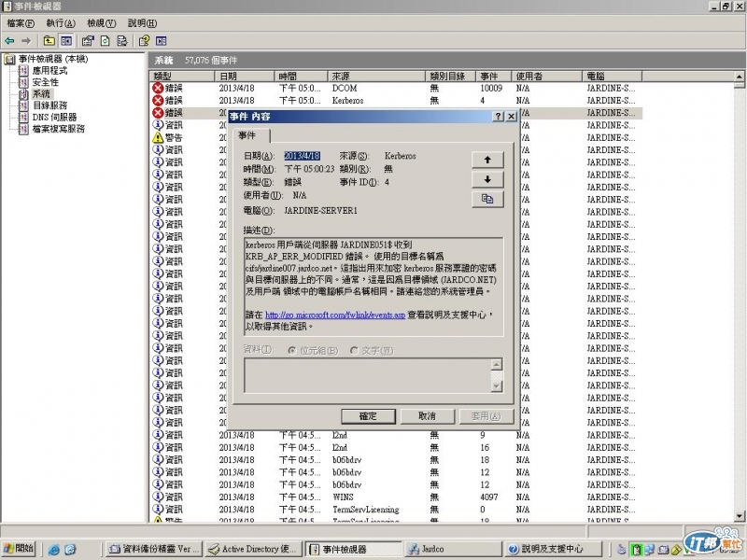Viewport: 747px width, 560px height.
Task: Open the Action menu (執行)
Action: [61, 22]
